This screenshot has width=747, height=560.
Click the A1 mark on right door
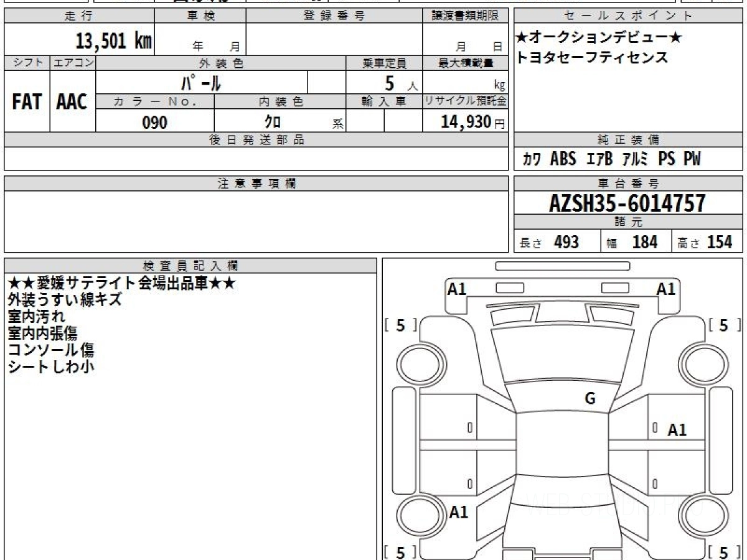pyautogui.click(x=677, y=430)
